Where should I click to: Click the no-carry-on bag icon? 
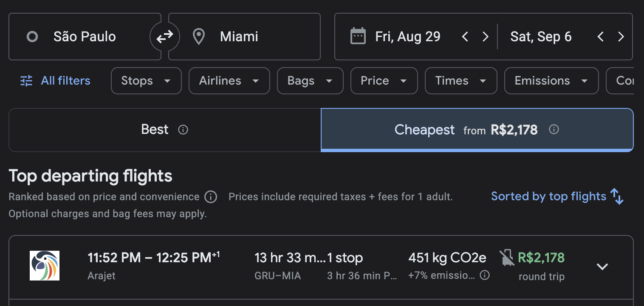coord(506,258)
